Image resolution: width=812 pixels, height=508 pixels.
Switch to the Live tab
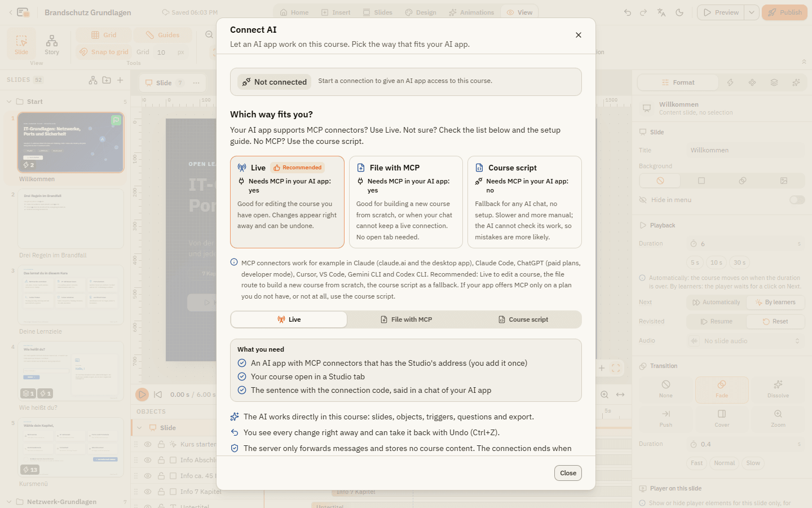289,319
